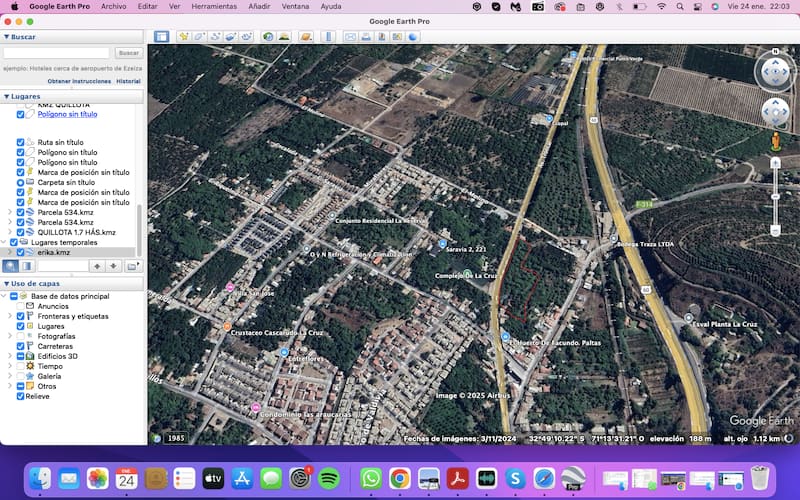Click the hand move joystick control

[x=776, y=112]
